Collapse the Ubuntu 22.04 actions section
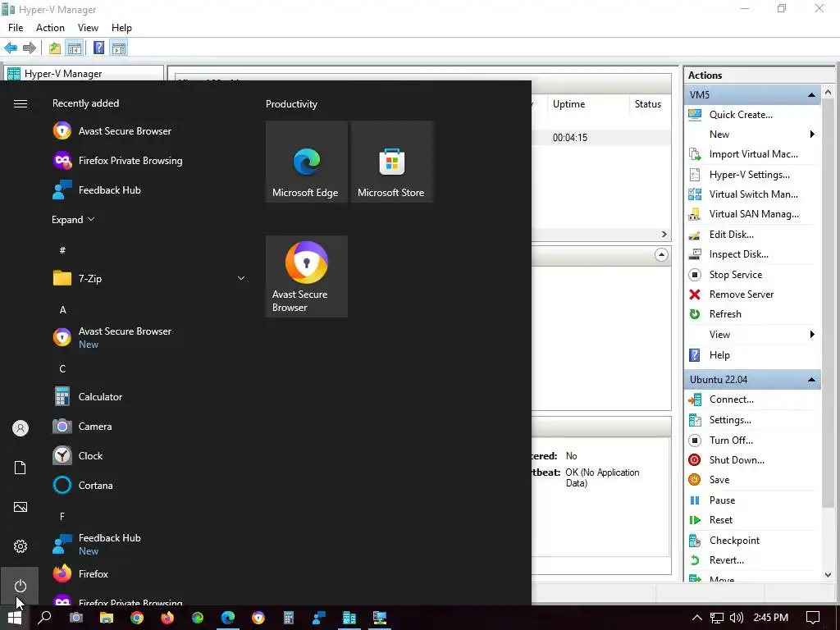 point(811,380)
